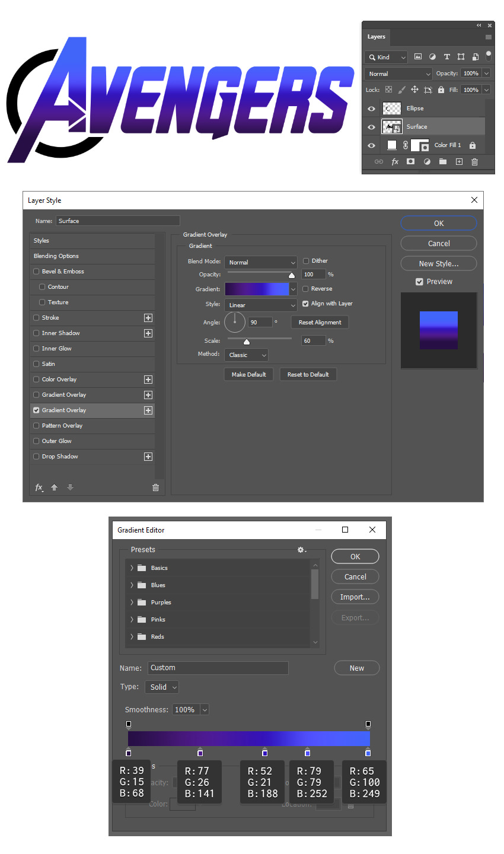Move effect up in Layer Style list

(x=55, y=487)
